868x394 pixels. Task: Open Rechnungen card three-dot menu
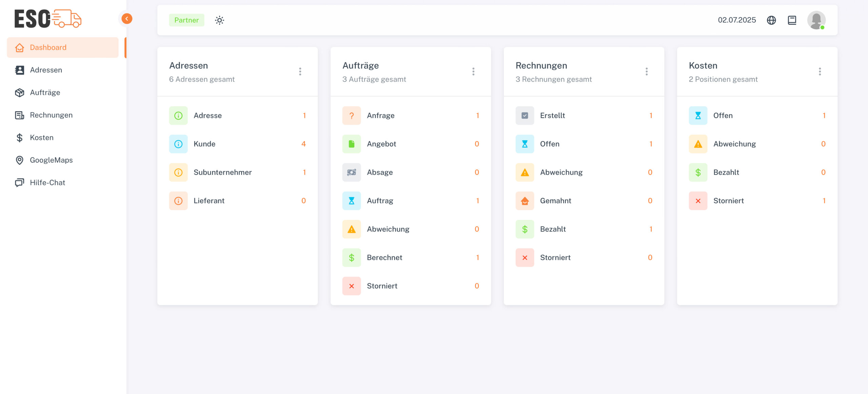coord(647,71)
